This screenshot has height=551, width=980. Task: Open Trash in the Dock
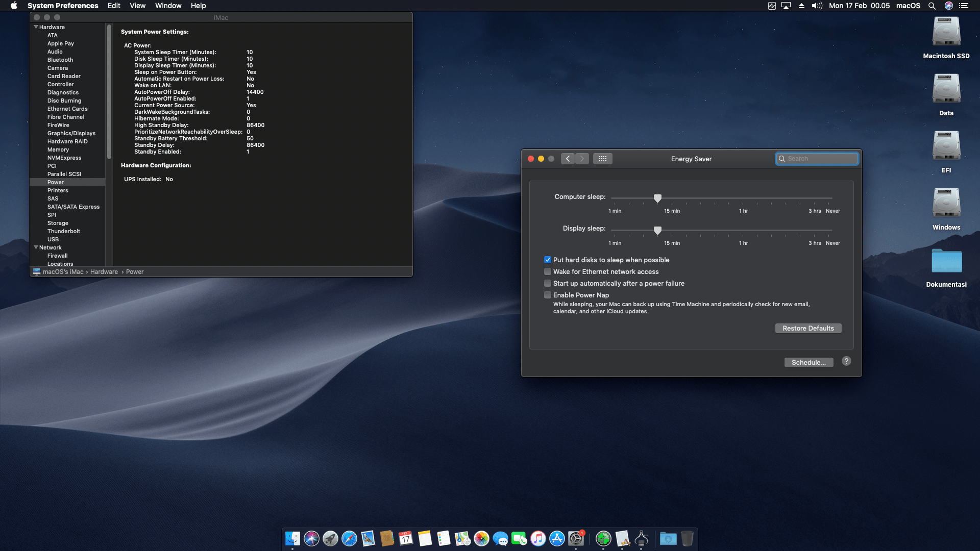(x=687, y=538)
